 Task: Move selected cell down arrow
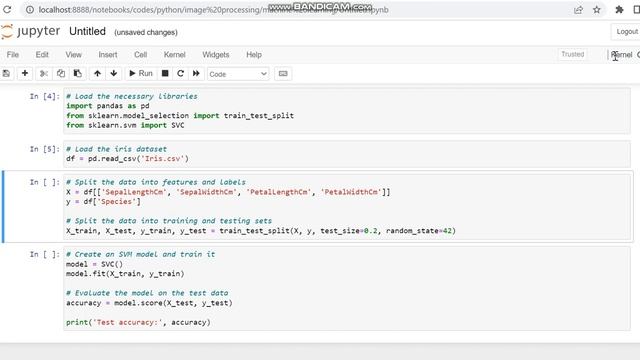pyautogui.click(x=113, y=74)
